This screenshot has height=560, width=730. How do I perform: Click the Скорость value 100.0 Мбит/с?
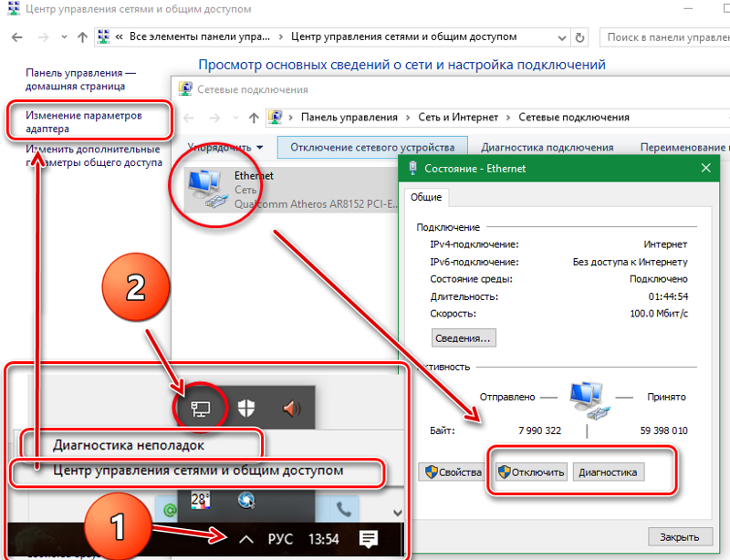tap(659, 313)
